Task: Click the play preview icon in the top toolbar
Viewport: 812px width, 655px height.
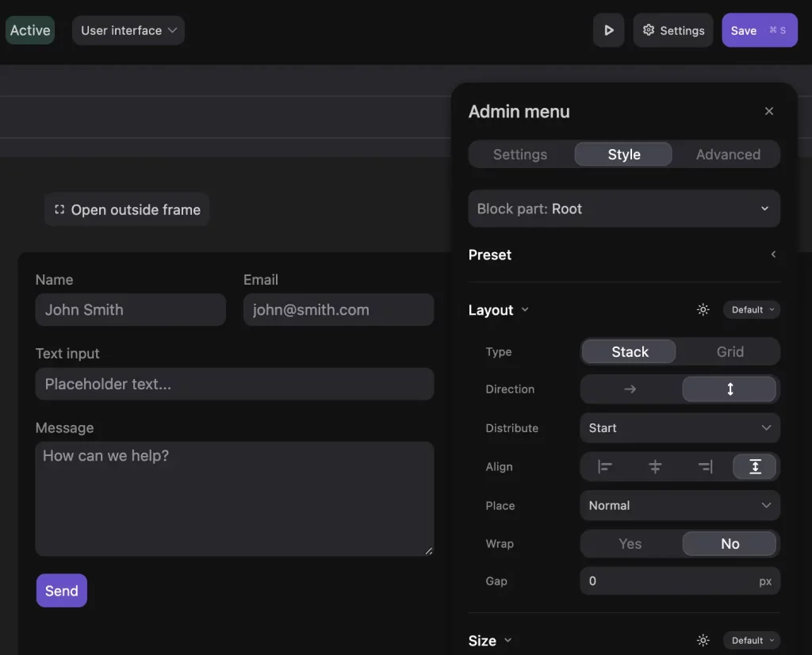Action: pyautogui.click(x=608, y=30)
